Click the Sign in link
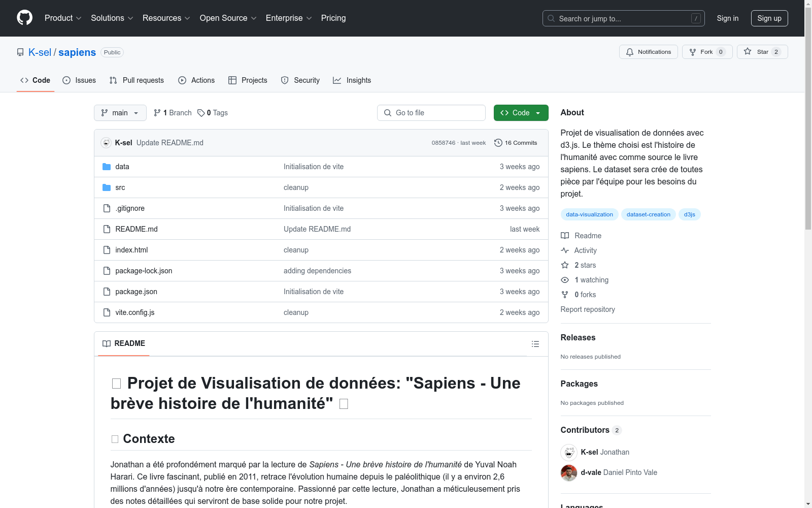Viewport: 812px width, 508px height. 728,18
